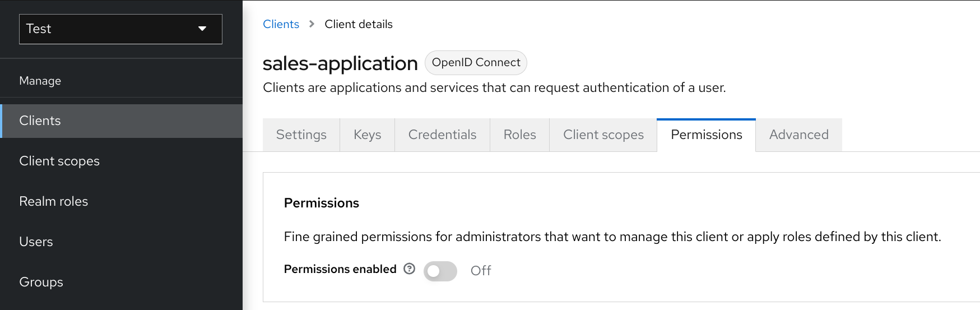The height and width of the screenshot is (310, 980).
Task: Open the Test realm dropdown
Action: click(120, 29)
